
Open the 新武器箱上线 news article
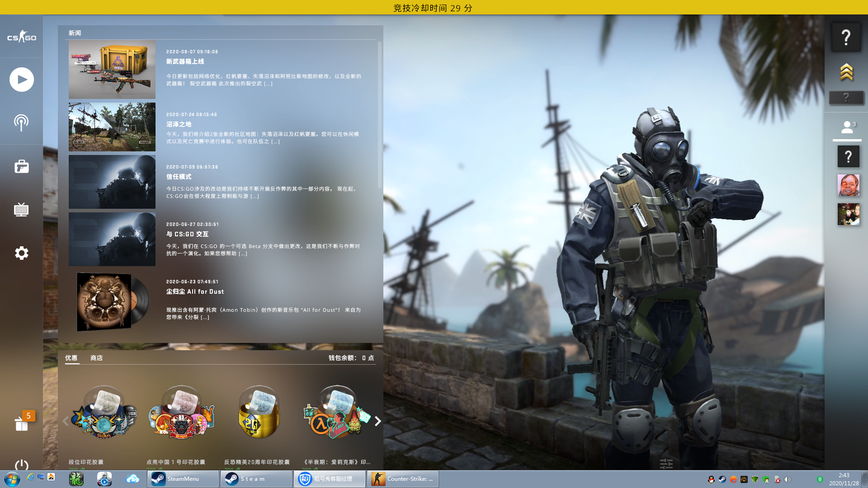pos(185,61)
